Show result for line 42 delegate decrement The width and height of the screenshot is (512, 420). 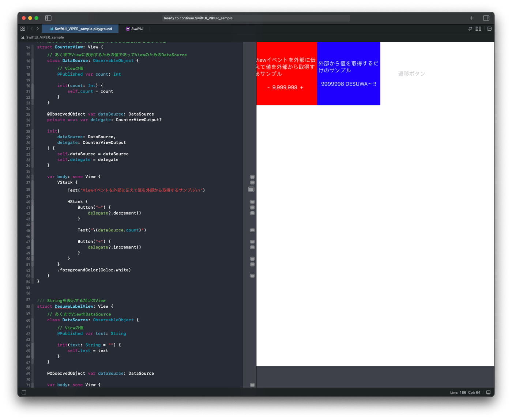point(252,213)
